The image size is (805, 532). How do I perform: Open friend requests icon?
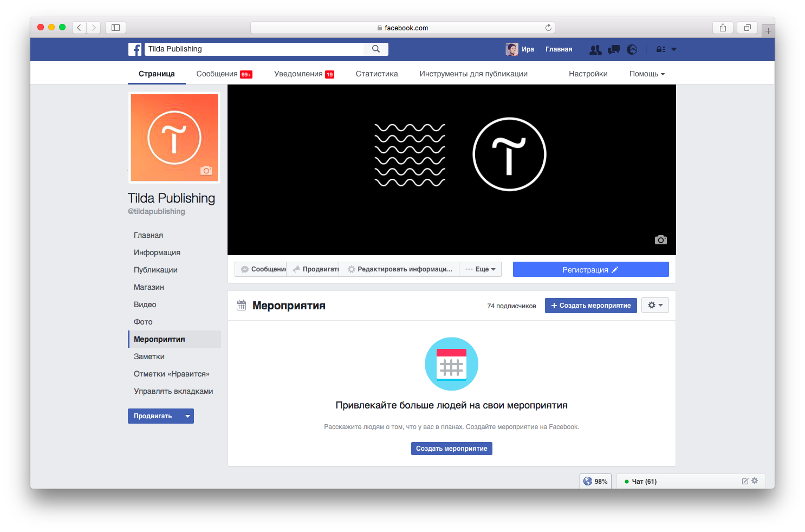[595, 49]
